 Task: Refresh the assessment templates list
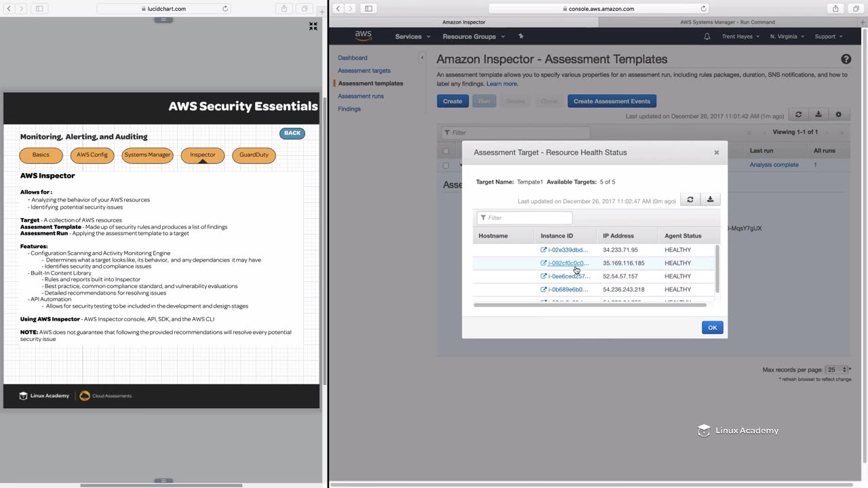798,115
